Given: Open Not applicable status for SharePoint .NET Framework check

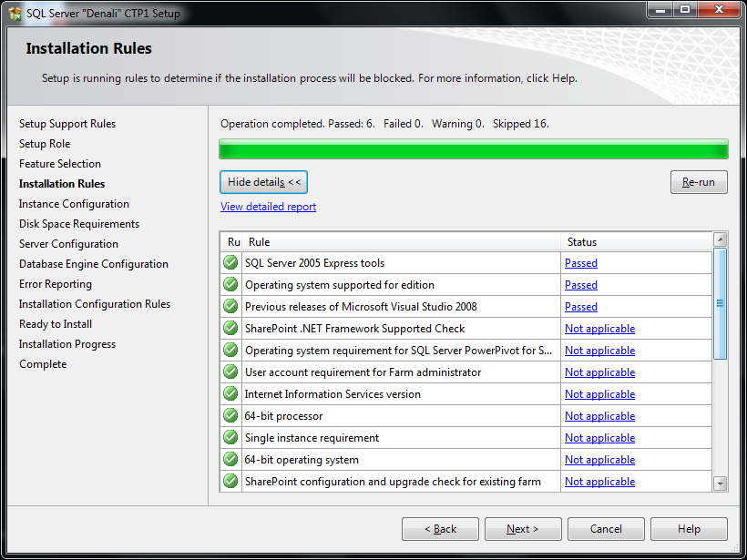Looking at the screenshot, I should [x=599, y=329].
